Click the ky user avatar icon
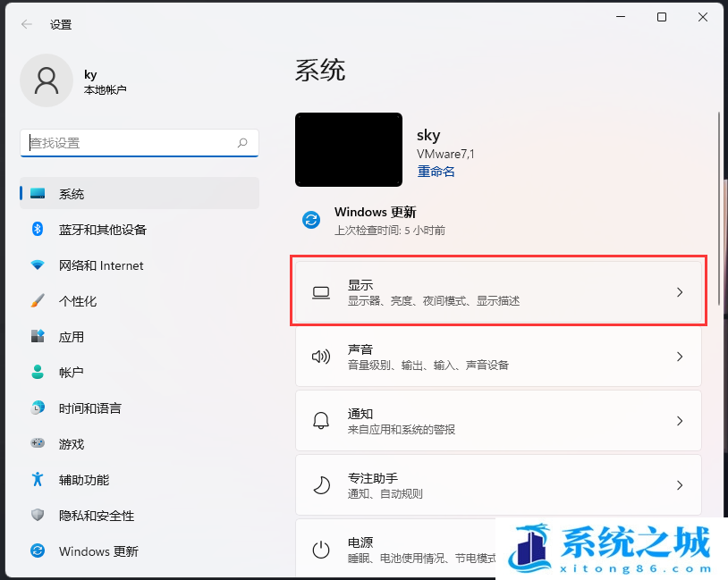 tap(47, 80)
